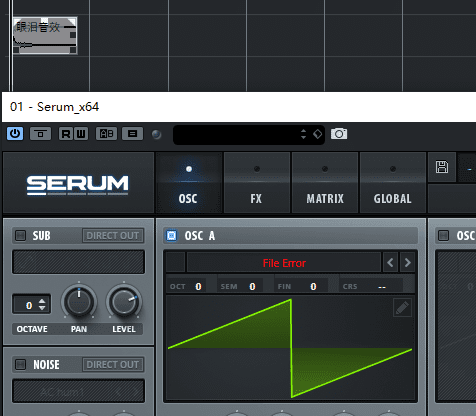Toggle NOISE DIRECT OUT button

[113, 364]
